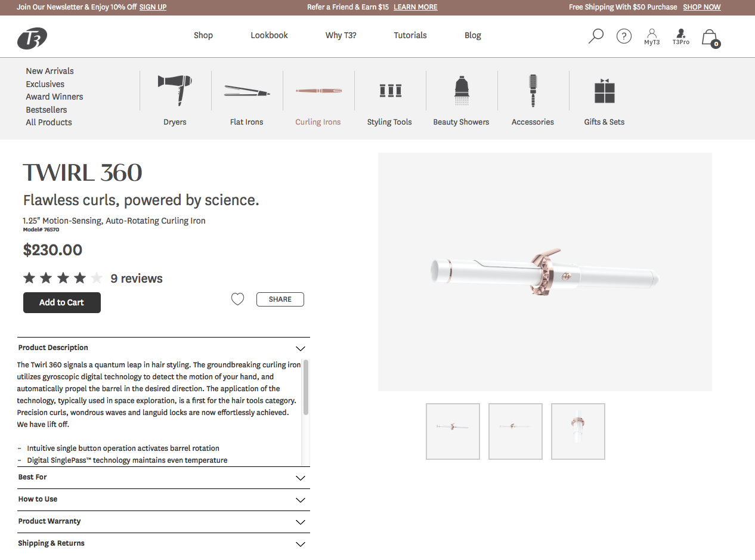Screen dimensions: 755x560
Task: Click the help question mark icon
Action: 624,36
